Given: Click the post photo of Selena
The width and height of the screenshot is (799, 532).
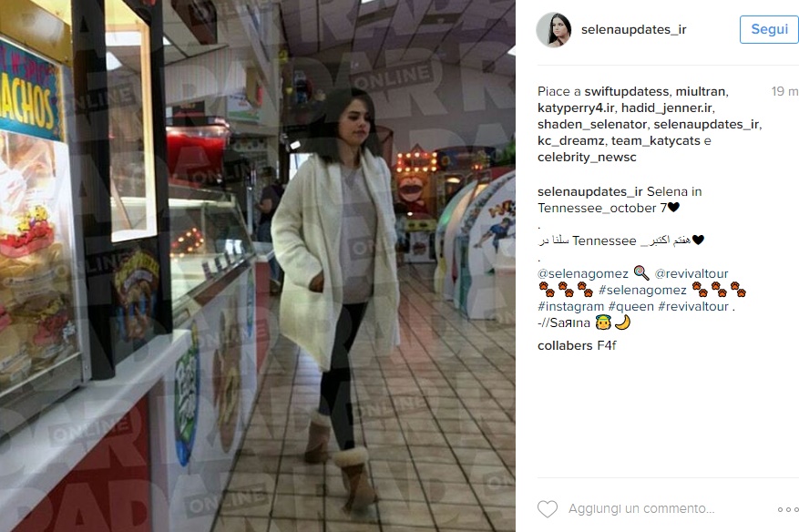Looking at the screenshot, I should (x=258, y=266).
